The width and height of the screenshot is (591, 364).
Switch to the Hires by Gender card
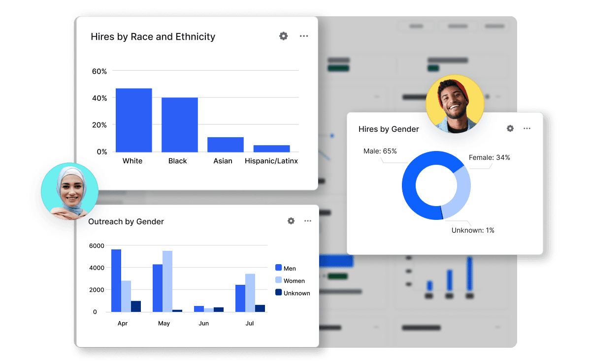(389, 129)
